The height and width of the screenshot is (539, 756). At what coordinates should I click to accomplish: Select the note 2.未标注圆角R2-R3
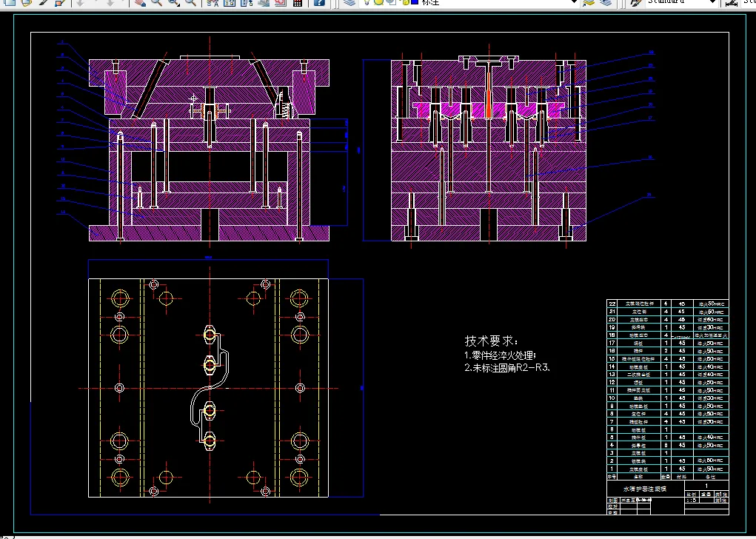pyautogui.click(x=507, y=367)
